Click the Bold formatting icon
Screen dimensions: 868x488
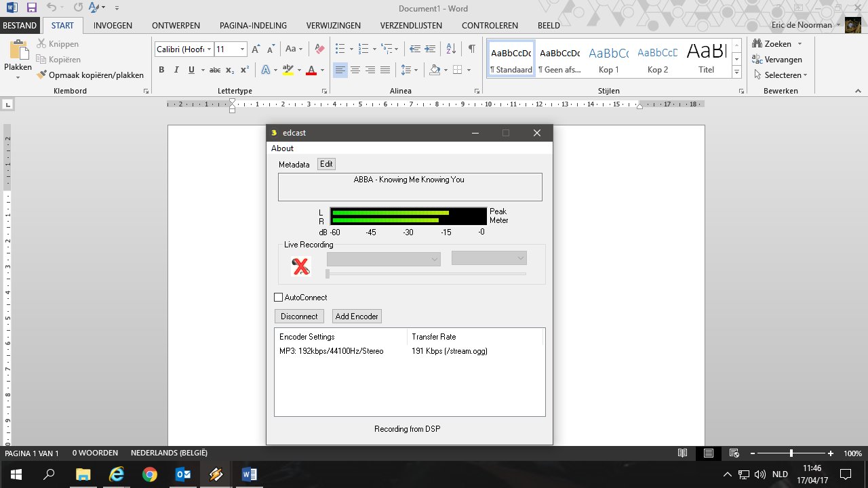[161, 70]
